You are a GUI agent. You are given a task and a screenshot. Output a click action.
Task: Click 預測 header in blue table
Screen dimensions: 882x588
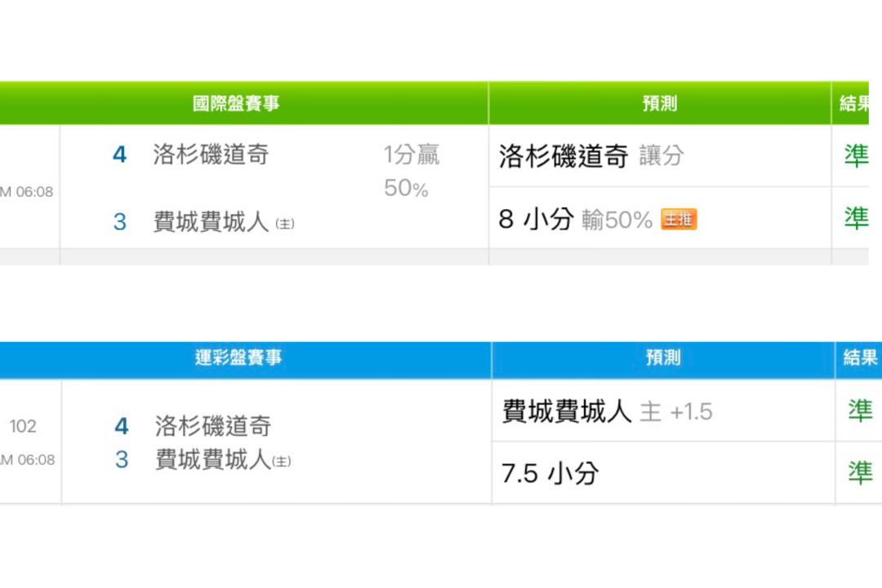(662, 358)
